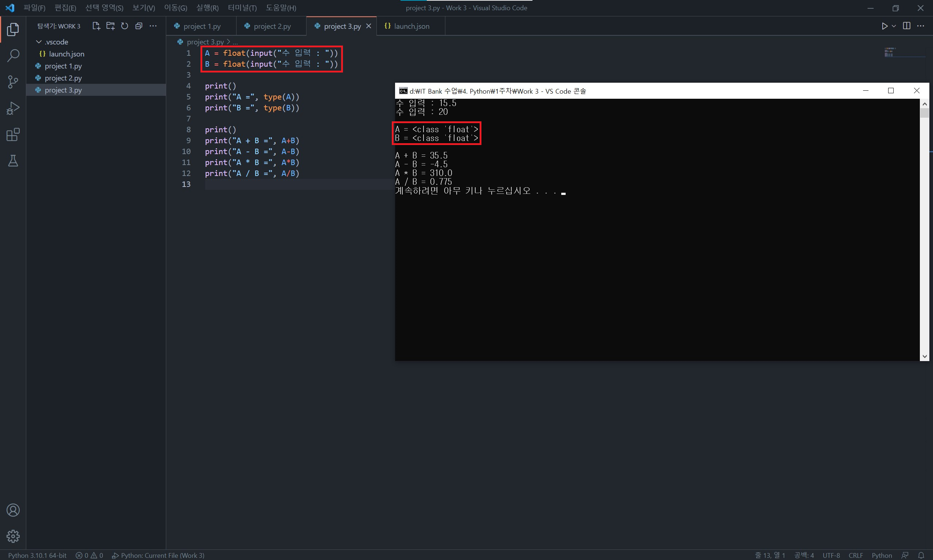Viewport: 933px width, 560px height.
Task: Open project 1.py in the file tree
Action: click(x=63, y=66)
